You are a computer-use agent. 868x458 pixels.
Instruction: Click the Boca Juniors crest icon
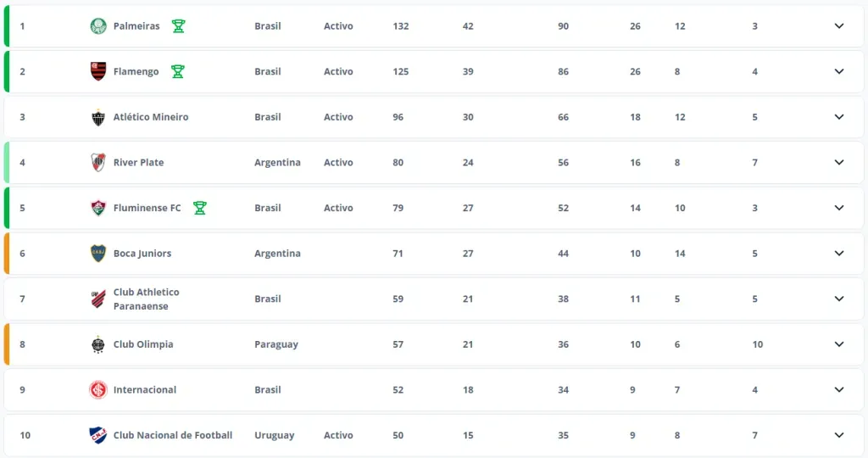(98, 253)
